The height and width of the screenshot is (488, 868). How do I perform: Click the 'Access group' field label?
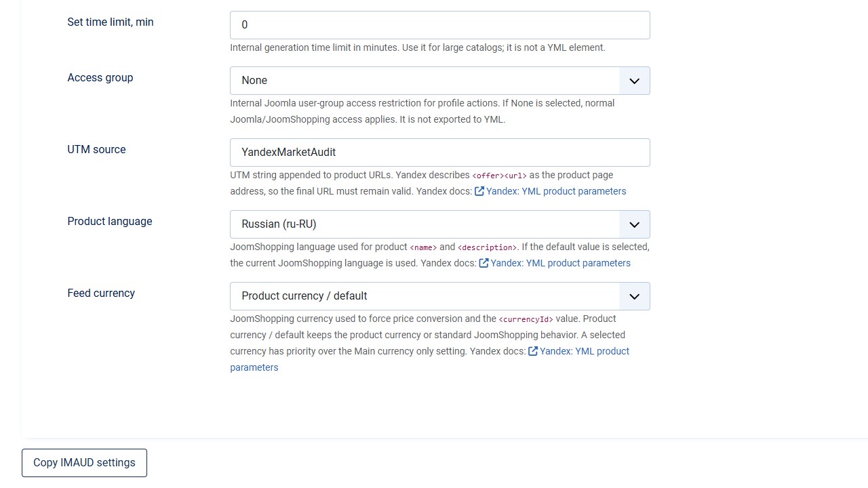tap(100, 78)
